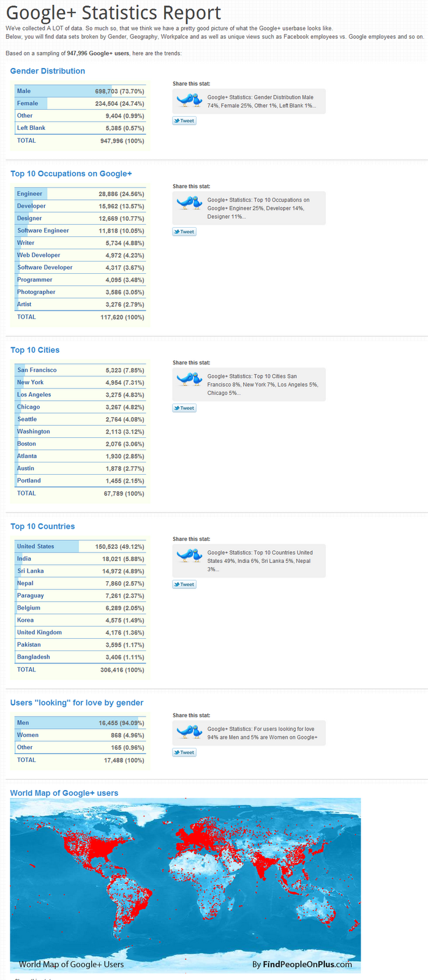This screenshot has height=980, width=428.
Task: Select the Photographer occupation row
Action: point(80,292)
